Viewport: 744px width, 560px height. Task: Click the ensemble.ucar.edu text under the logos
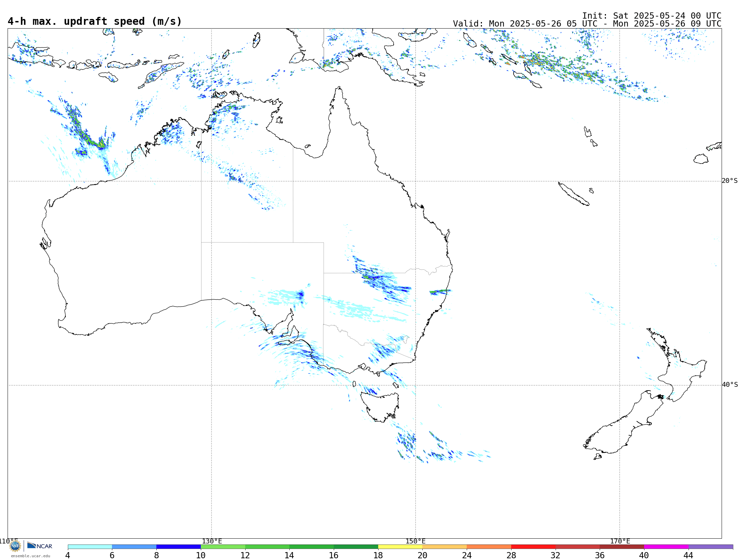[x=30, y=556]
